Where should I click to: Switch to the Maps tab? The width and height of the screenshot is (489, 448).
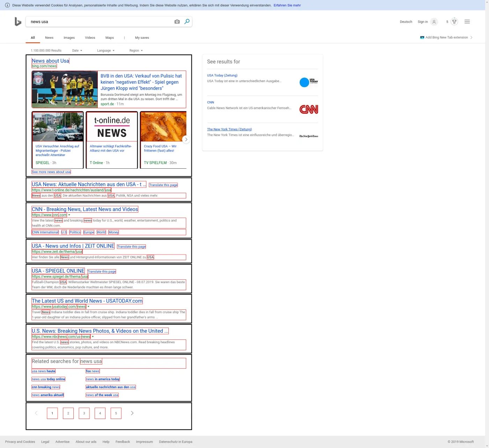(110, 38)
